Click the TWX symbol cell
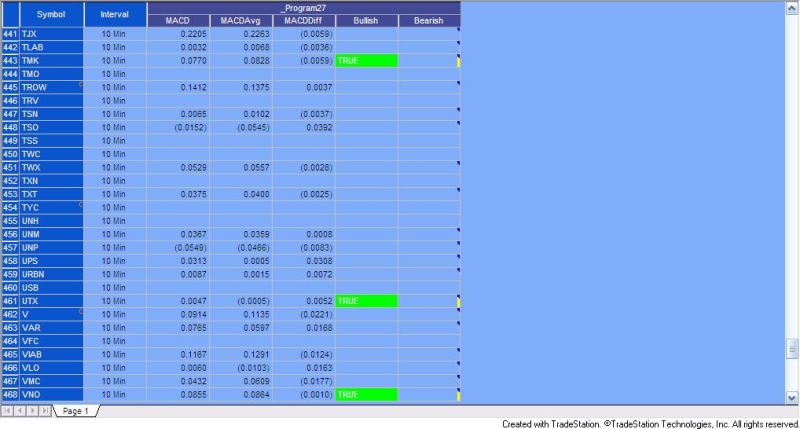 click(x=51, y=167)
